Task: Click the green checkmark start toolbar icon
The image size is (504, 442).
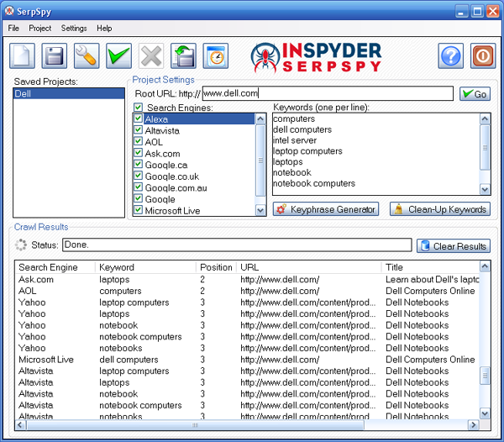Action: (119, 56)
